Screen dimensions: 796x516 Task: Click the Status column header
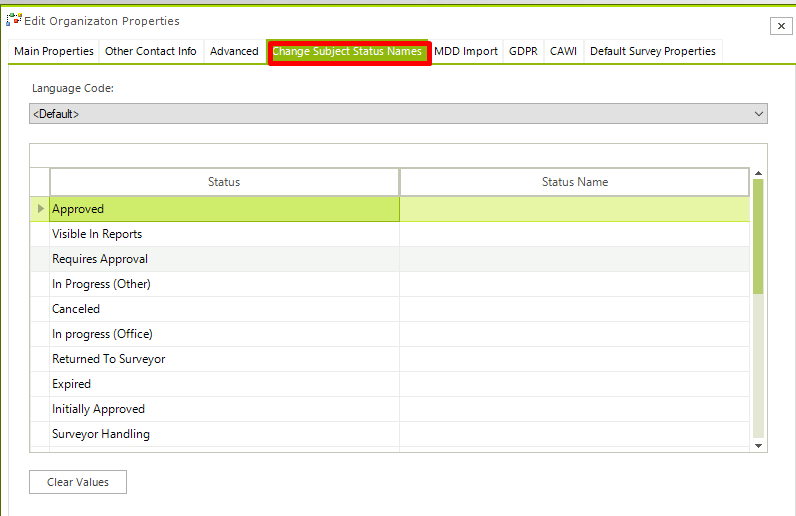coord(224,182)
